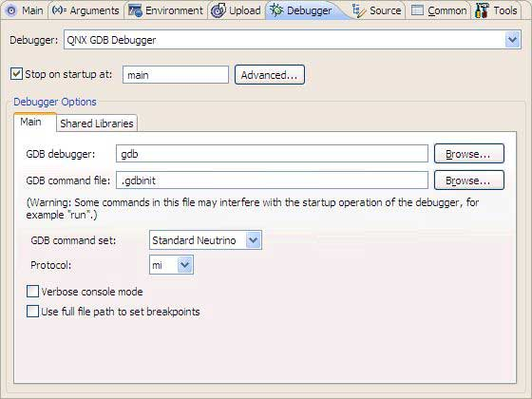The height and width of the screenshot is (399, 532).
Task: Click the Debugger: label
Action: point(34,40)
